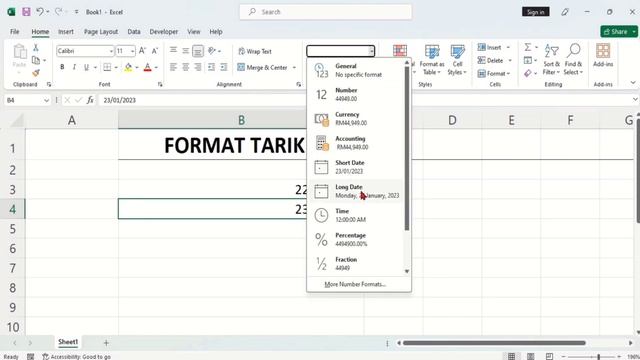Image resolution: width=640 pixels, height=360 pixels.
Task: Click the Add-ins icon
Action: (603, 51)
